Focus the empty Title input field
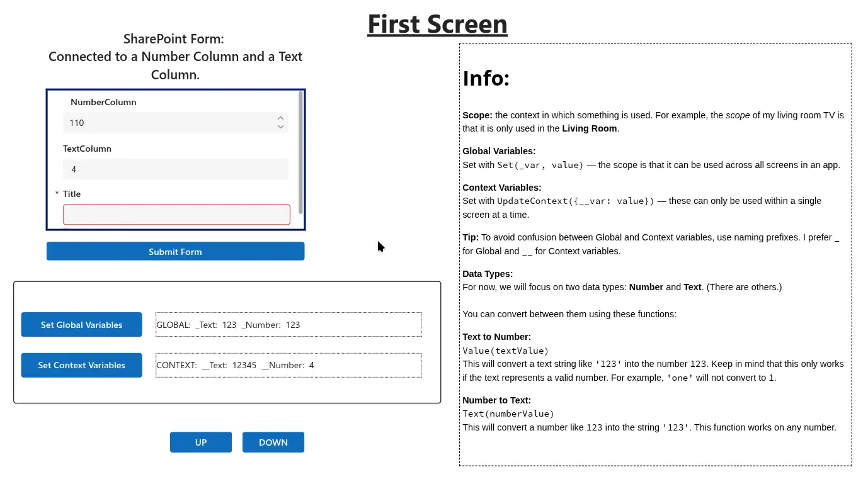The image size is (868, 484). click(x=176, y=215)
